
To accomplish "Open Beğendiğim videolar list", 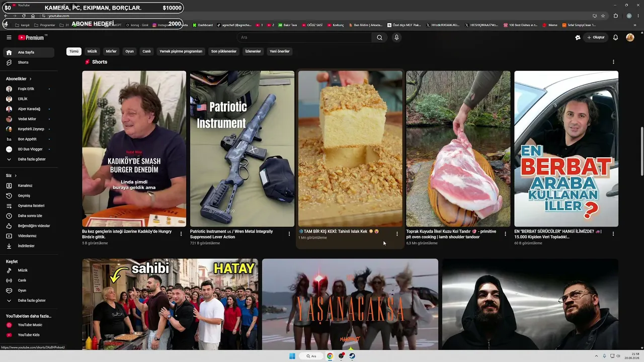I will coord(28,226).
